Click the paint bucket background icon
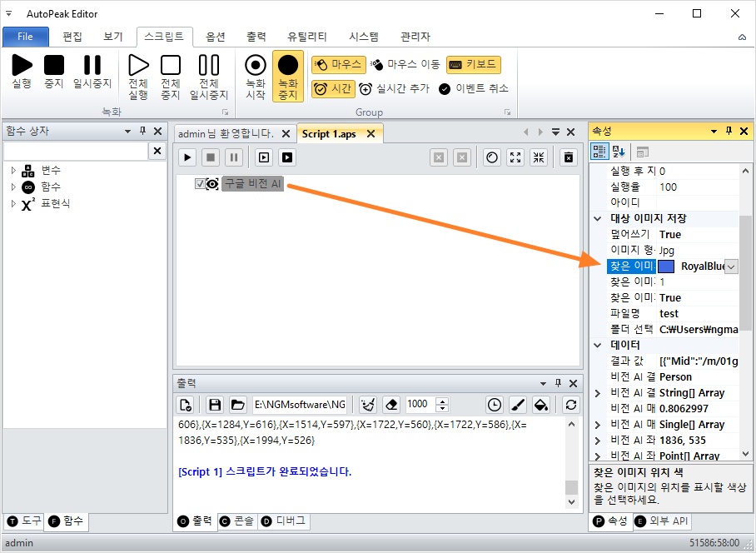Viewport: 756px width, 553px height. (x=541, y=405)
